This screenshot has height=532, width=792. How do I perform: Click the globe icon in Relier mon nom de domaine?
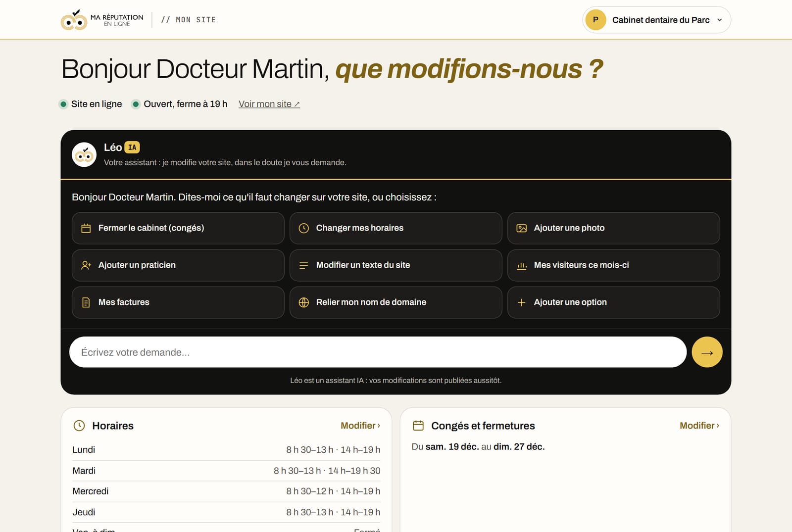click(304, 302)
